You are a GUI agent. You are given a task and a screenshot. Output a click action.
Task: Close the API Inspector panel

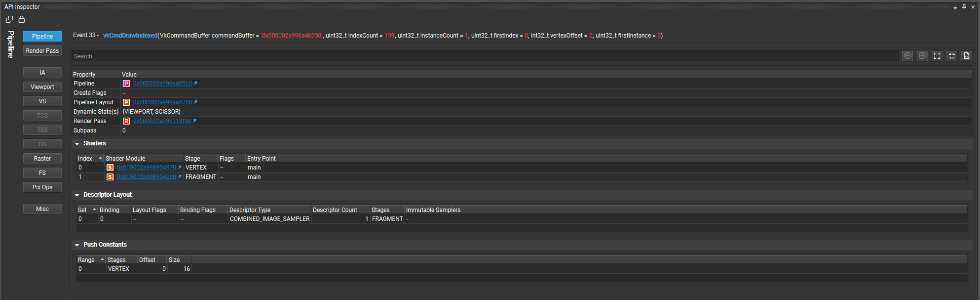973,7
